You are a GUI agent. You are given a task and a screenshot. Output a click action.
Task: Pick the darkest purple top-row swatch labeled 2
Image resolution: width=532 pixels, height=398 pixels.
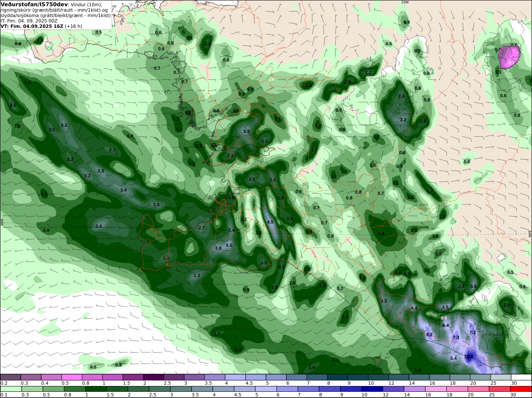[x=153, y=377]
